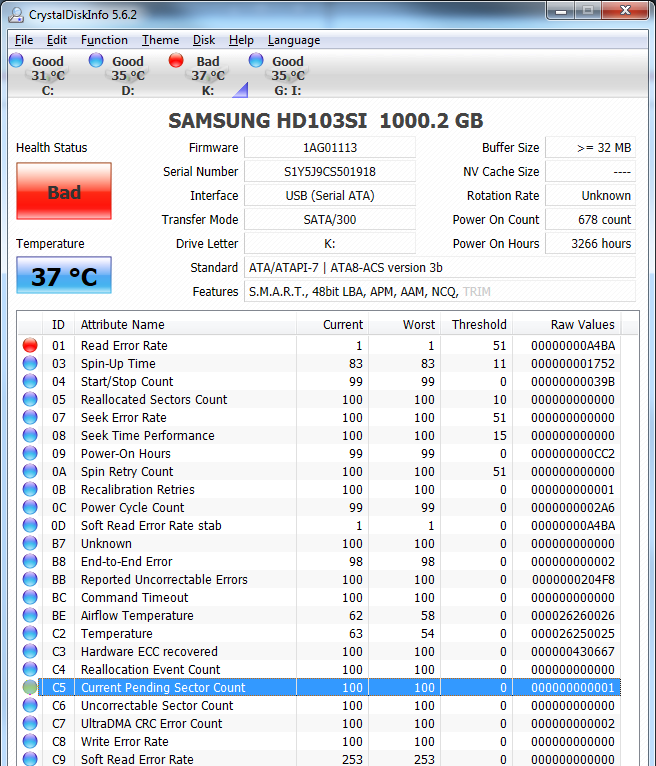Click the red Bad health status button
The height and width of the screenshot is (766, 656).
[64, 191]
